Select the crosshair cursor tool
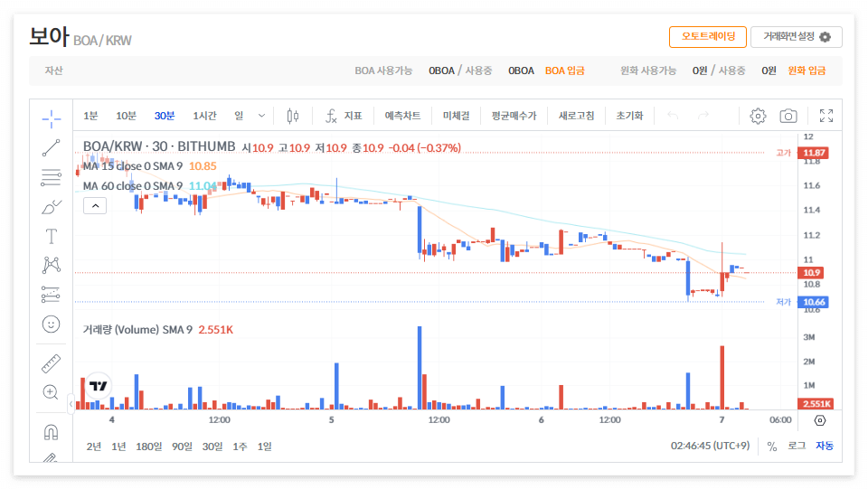 pos(51,118)
